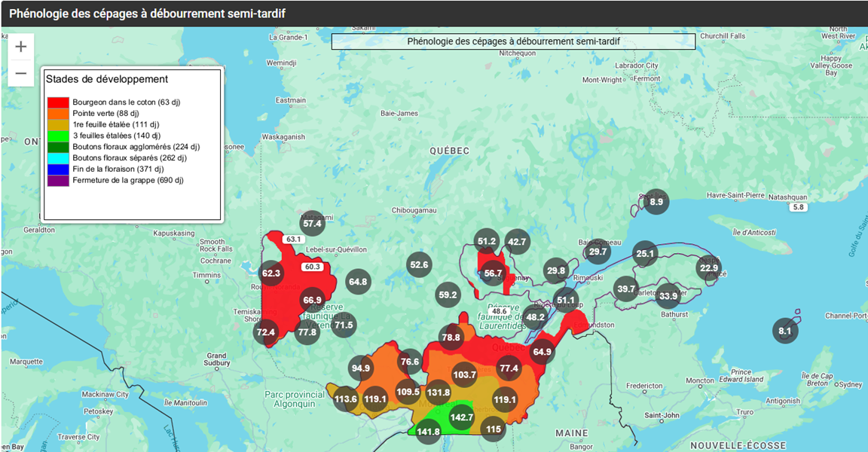Viewport: 868px width, 452px height.
Task: Zoom out of the map
Action: (21, 73)
